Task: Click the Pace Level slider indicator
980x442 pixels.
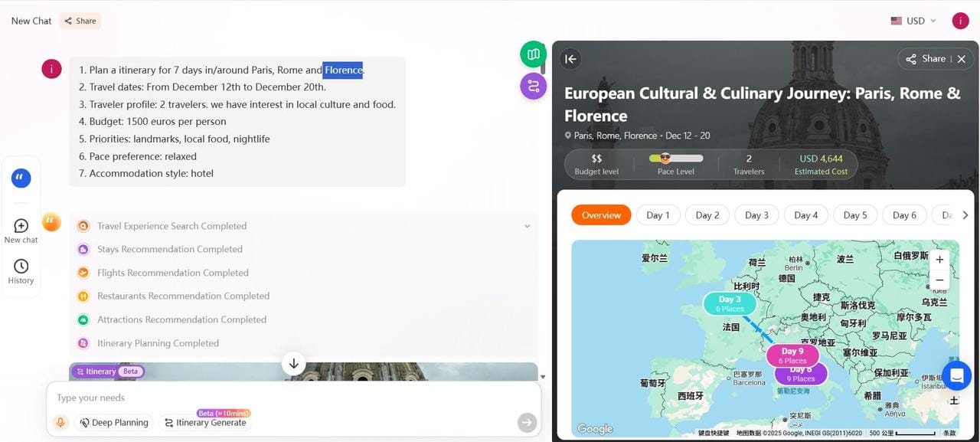Action: pyautogui.click(x=665, y=159)
